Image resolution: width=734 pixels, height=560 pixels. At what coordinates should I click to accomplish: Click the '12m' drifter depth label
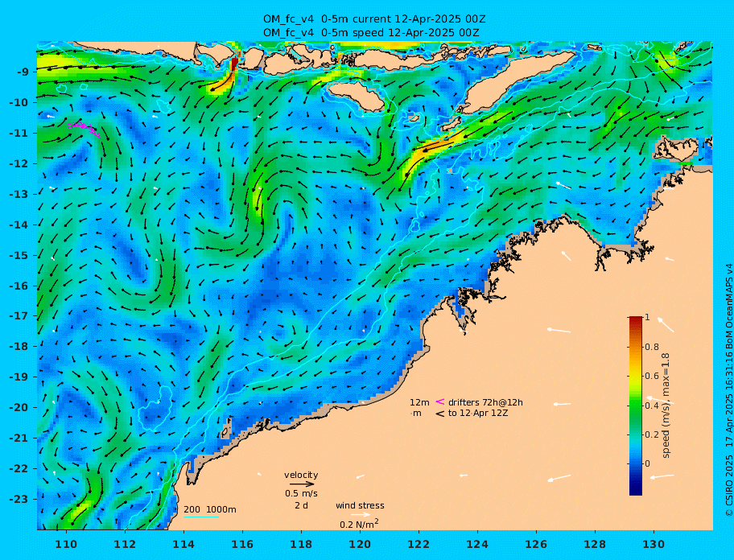coord(419,402)
